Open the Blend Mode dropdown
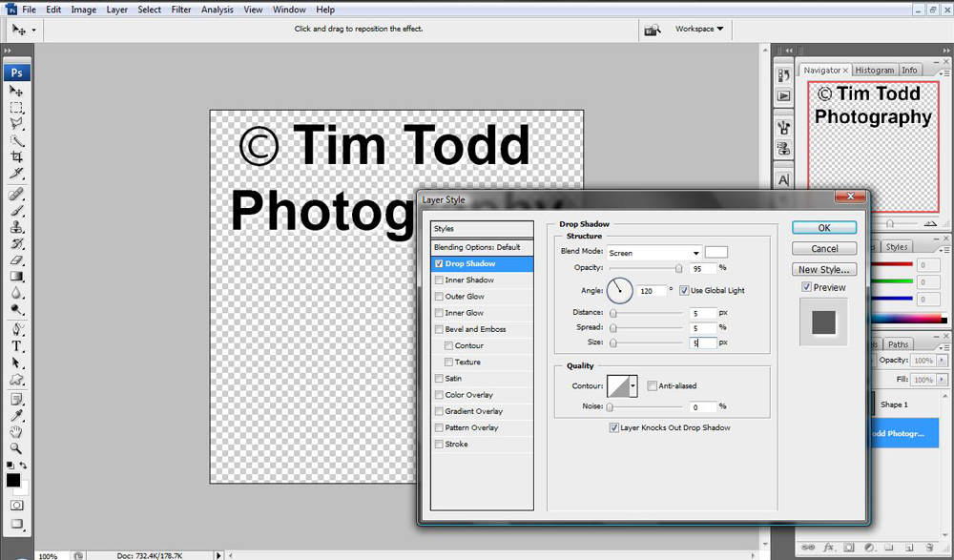The image size is (954, 560). point(654,253)
